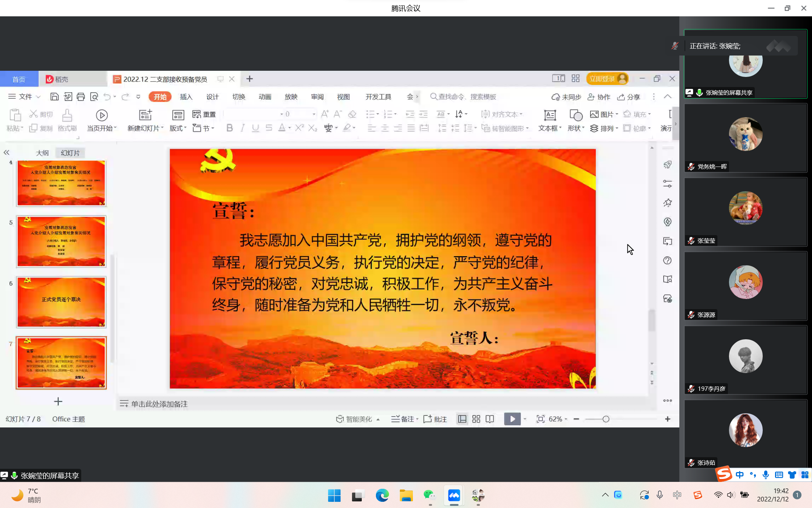Open the font size dropdown
This screenshot has height=508, width=812.
pos(314,114)
